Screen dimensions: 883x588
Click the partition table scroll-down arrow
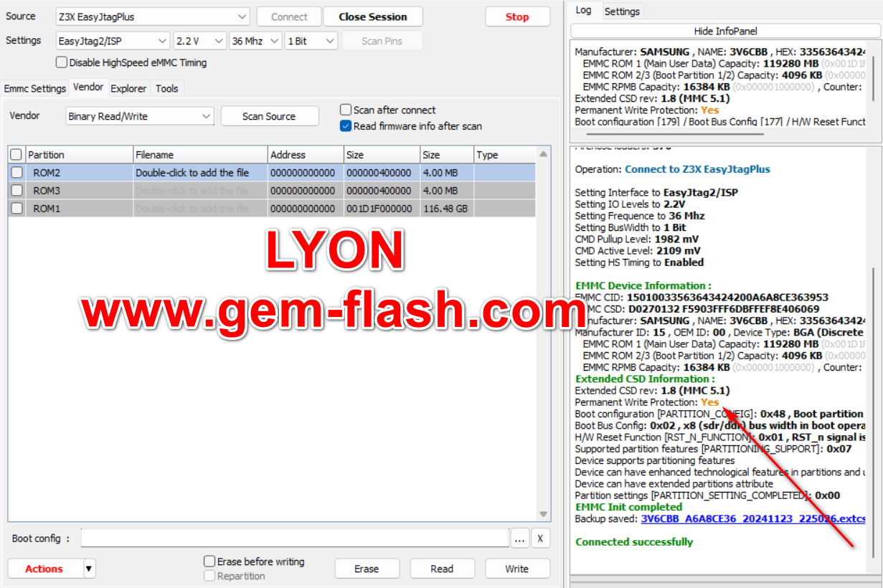544,515
